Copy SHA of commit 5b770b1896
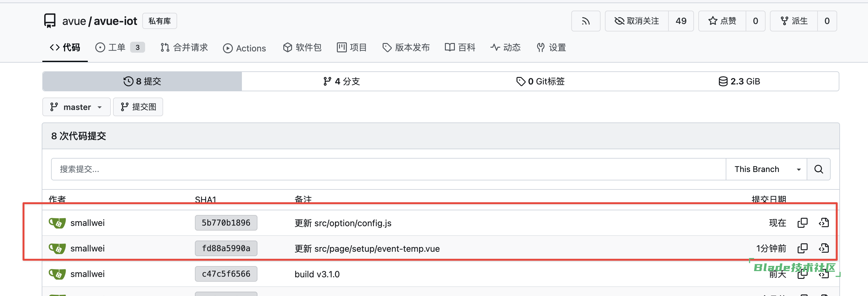Viewport: 868px width, 296px height. click(x=802, y=223)
